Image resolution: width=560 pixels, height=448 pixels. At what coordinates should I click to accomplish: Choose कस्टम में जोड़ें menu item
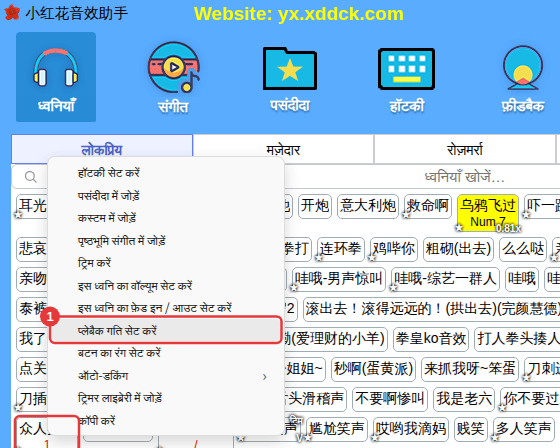pyautogui.click(x=166, y=218)
